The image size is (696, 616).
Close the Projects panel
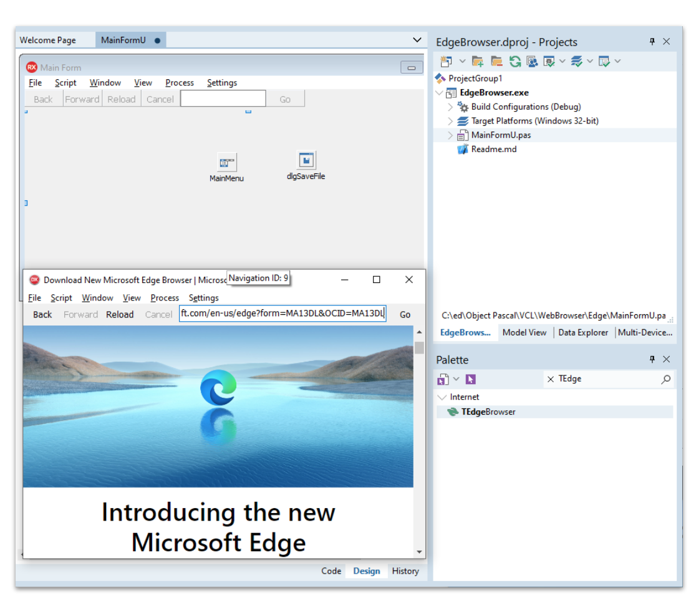coord(666,41)
